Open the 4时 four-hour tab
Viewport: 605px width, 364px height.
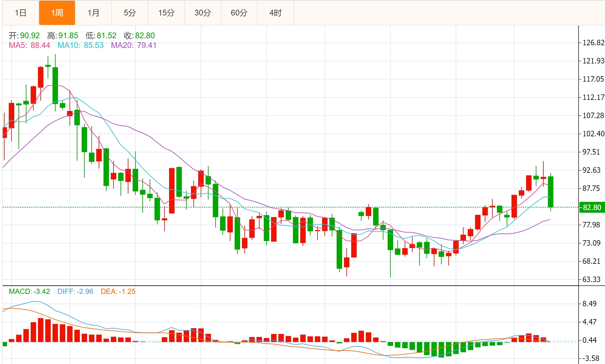(276, 13)
